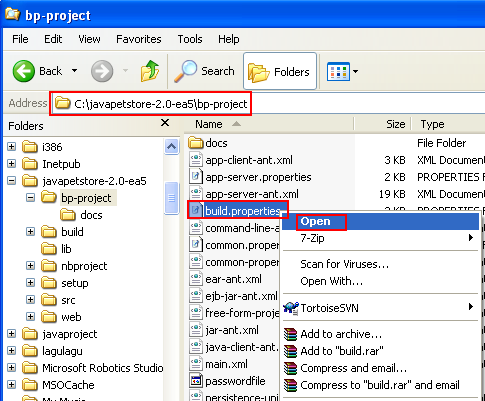Expand the build folder node
The image size is (485, 401).
(30, 232)
